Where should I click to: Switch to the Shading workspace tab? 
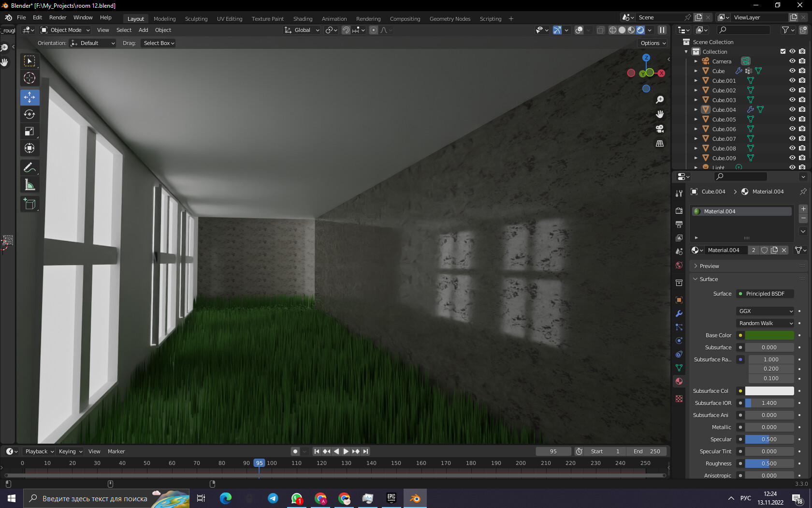coord(303,19)
